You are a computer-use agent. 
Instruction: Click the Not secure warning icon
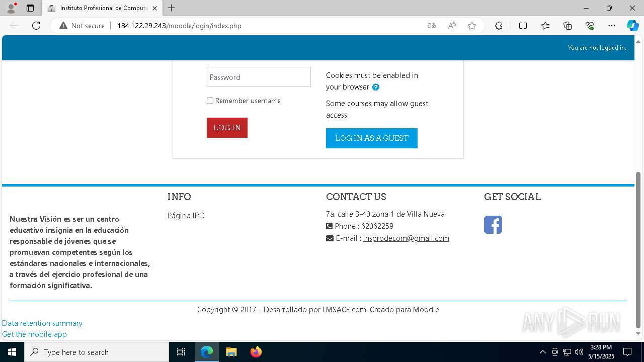pos(63,26)
